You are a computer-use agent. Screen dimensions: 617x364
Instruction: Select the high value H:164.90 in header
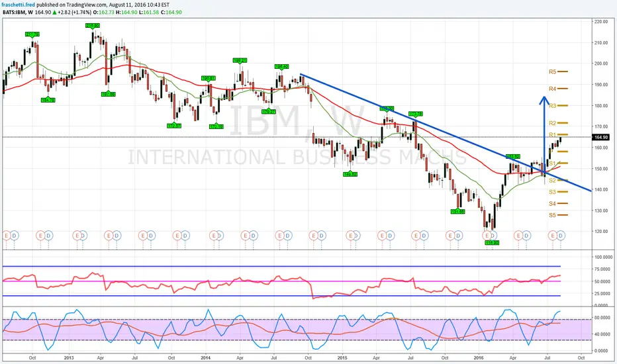[x=126, y=12]
